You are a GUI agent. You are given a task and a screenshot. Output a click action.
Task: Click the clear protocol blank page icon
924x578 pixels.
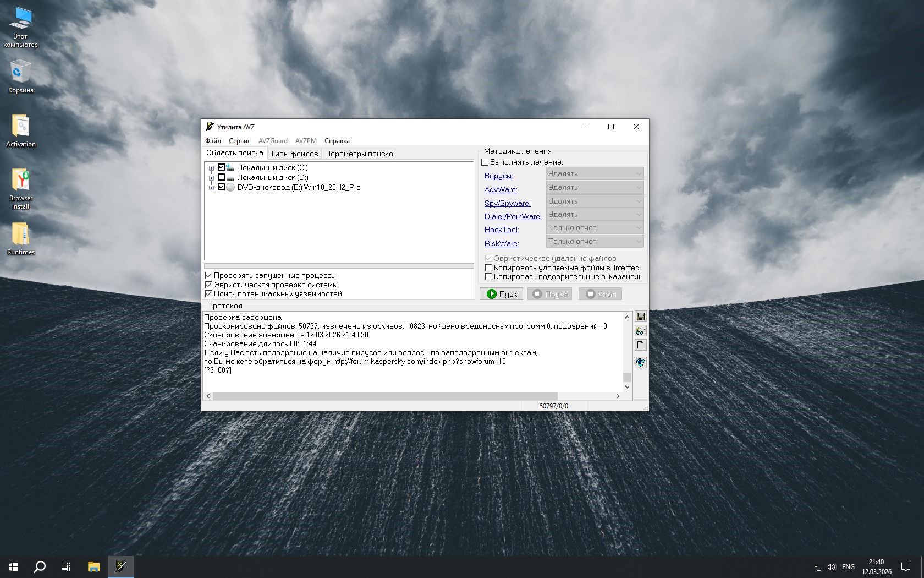[640, 345]
